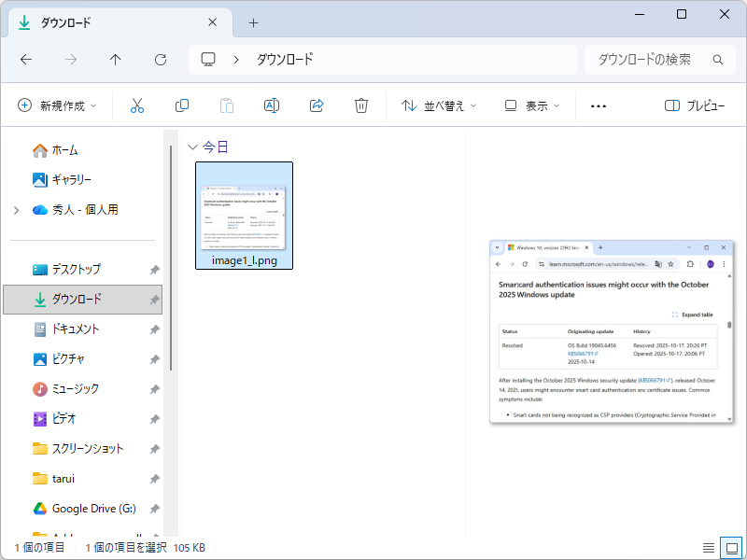Refresh the folder view

pos(160,59)
